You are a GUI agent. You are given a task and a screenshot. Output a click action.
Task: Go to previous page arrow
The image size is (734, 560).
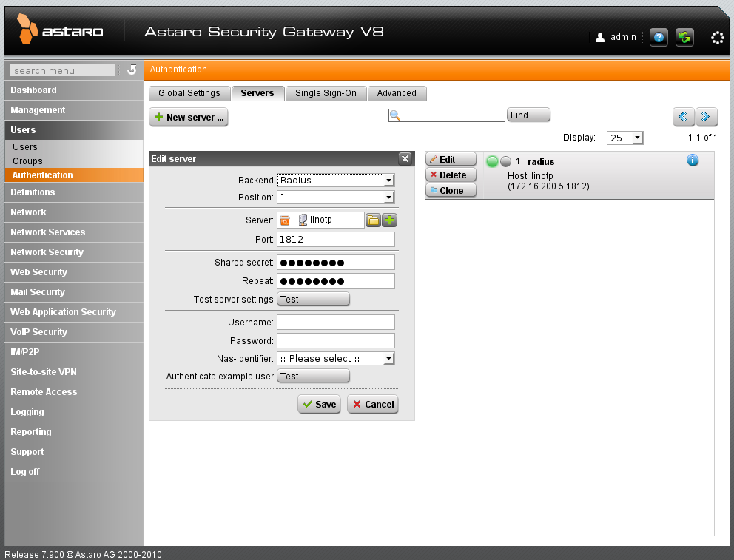point(683,116)
